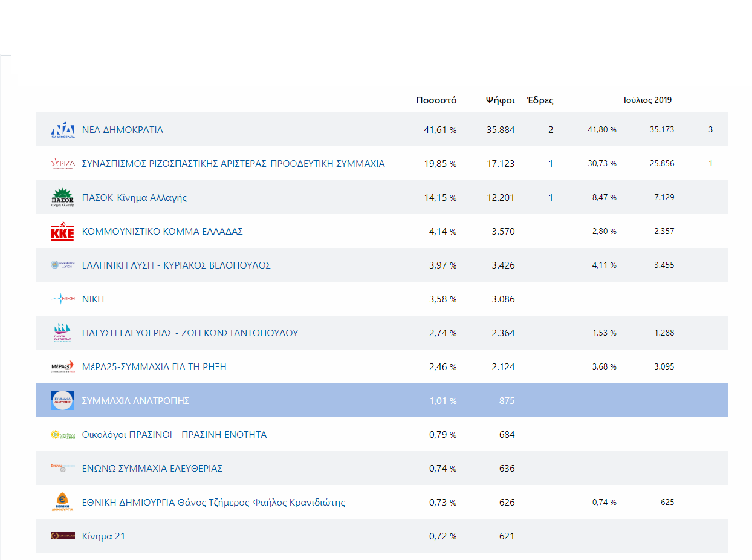Click the ΠΛΕΥΣΗ ΕΛΕΥΘΕΡΙΑΣ sailboat logo
This screenshot has width=752, height=560.
click(x=63, y=333)
